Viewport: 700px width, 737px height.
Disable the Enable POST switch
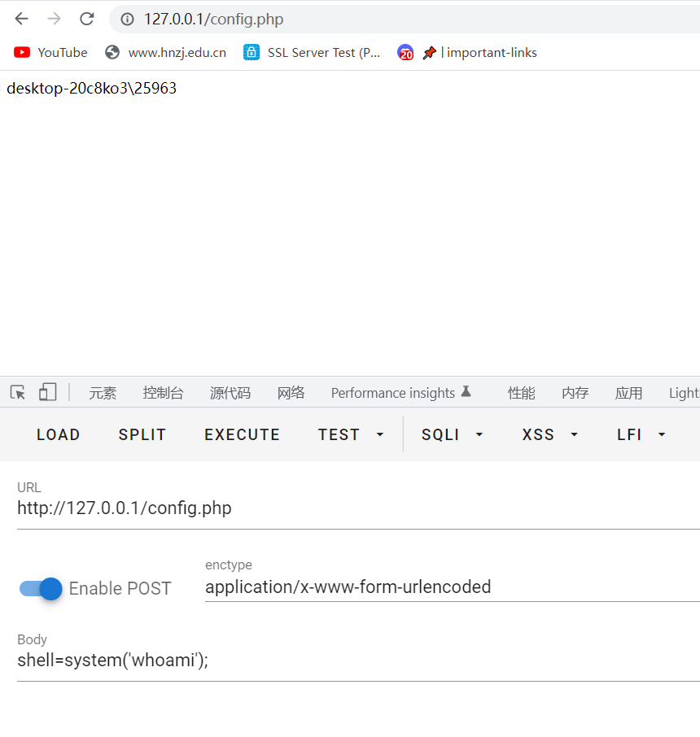tap(41, 588)
